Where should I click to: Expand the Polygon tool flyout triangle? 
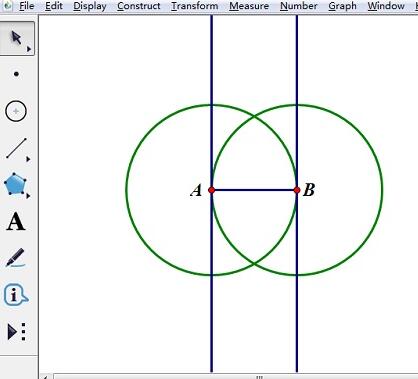(28, 196)
